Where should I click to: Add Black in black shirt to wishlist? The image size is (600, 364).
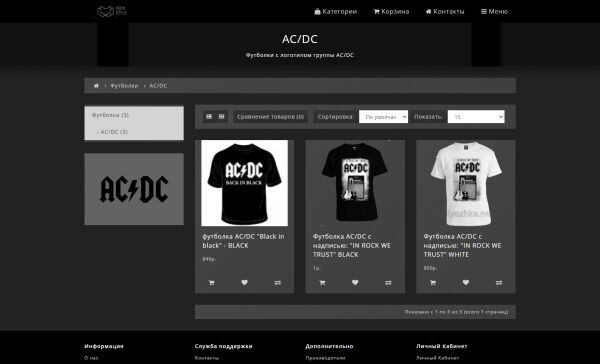click(245, 282)
